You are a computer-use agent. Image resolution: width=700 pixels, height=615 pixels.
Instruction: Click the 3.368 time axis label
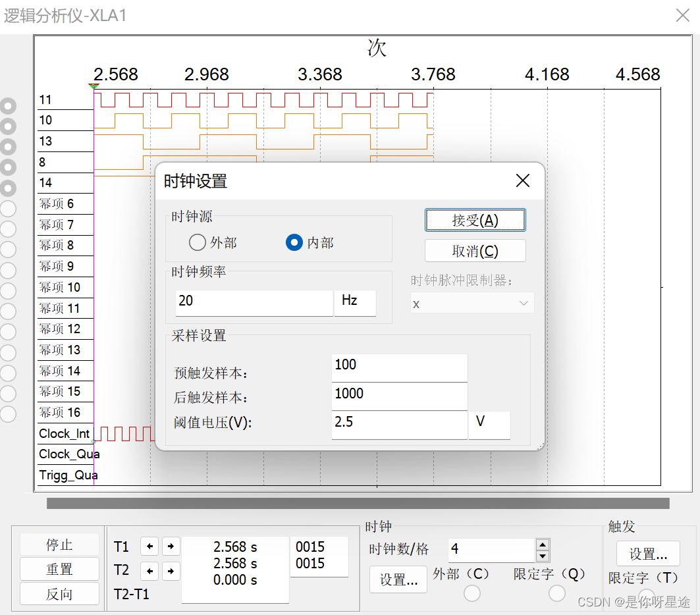tap(319, 74)
